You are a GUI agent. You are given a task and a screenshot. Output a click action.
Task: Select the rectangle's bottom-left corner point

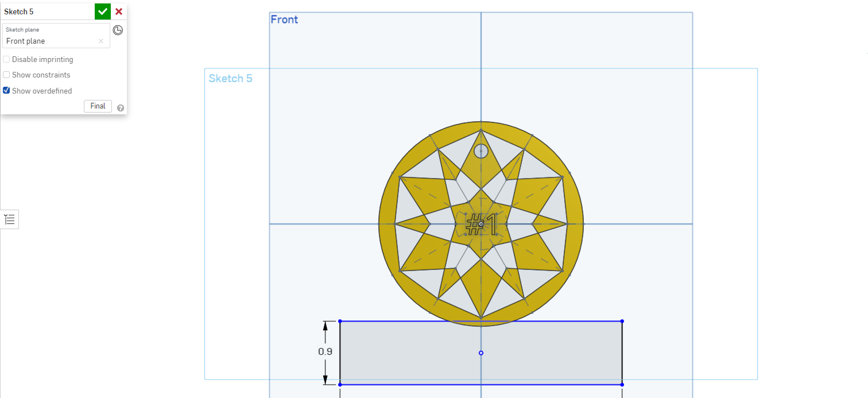click(340, 384)
